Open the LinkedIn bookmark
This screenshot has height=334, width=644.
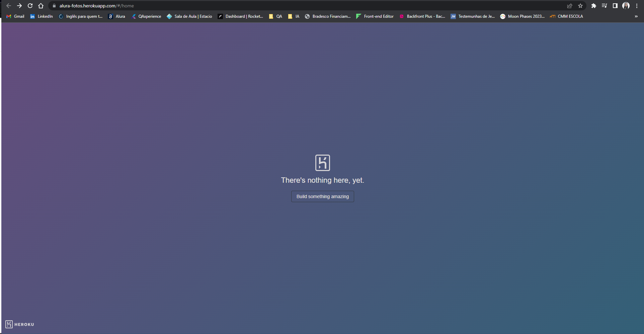[x=42, y=16]
